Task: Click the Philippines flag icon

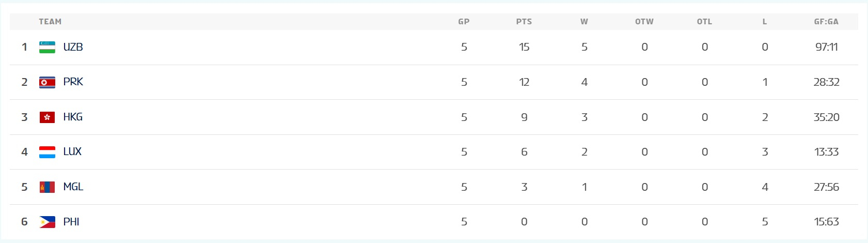Action: point(47,222)
